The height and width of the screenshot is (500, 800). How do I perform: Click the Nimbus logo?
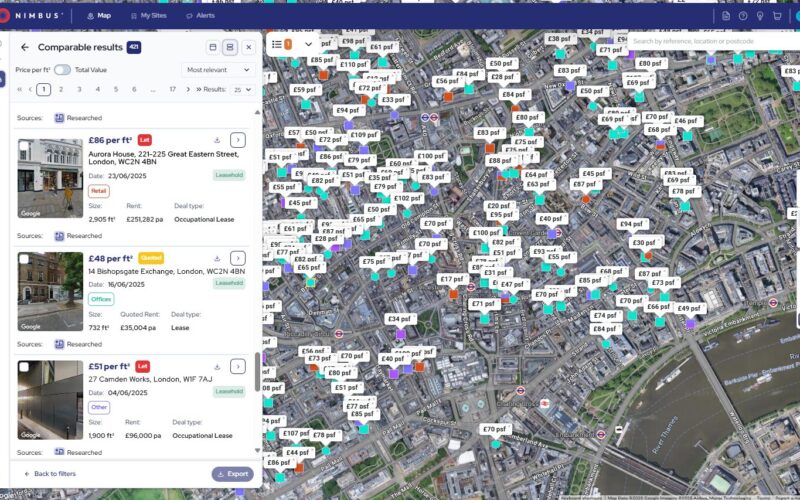point(32,16)
